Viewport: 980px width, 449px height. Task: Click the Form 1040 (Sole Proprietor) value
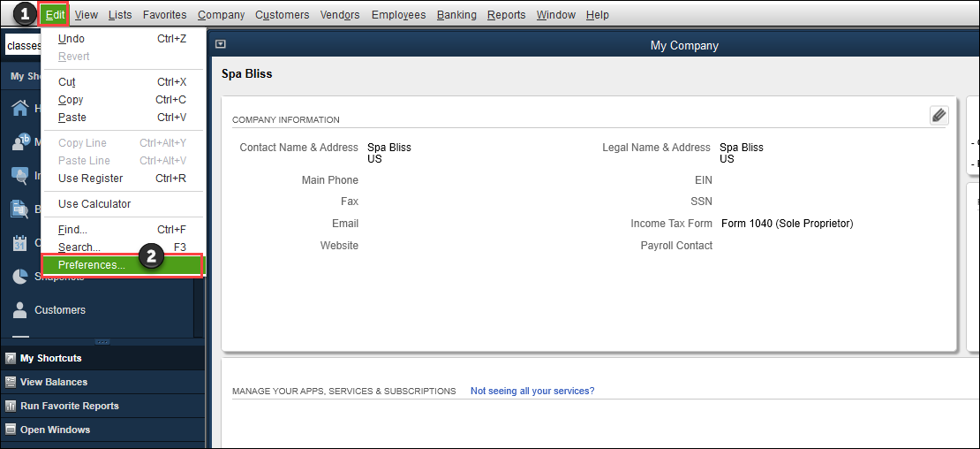[x=787, y=224]
